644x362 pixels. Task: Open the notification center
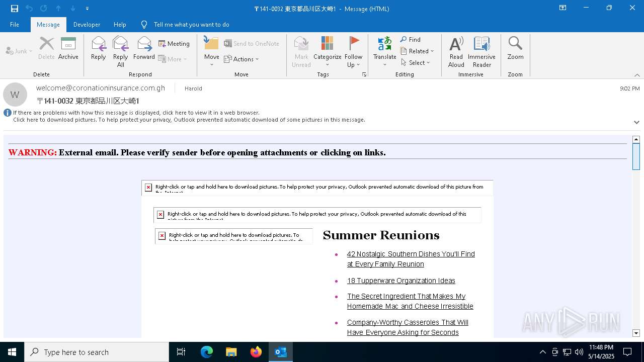click(x=627, y=352)
